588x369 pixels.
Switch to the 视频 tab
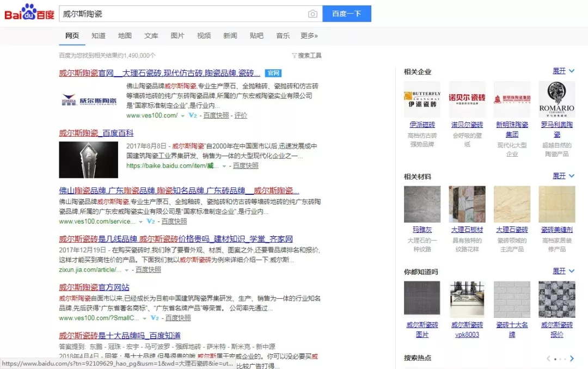click(x=204, y=35)
